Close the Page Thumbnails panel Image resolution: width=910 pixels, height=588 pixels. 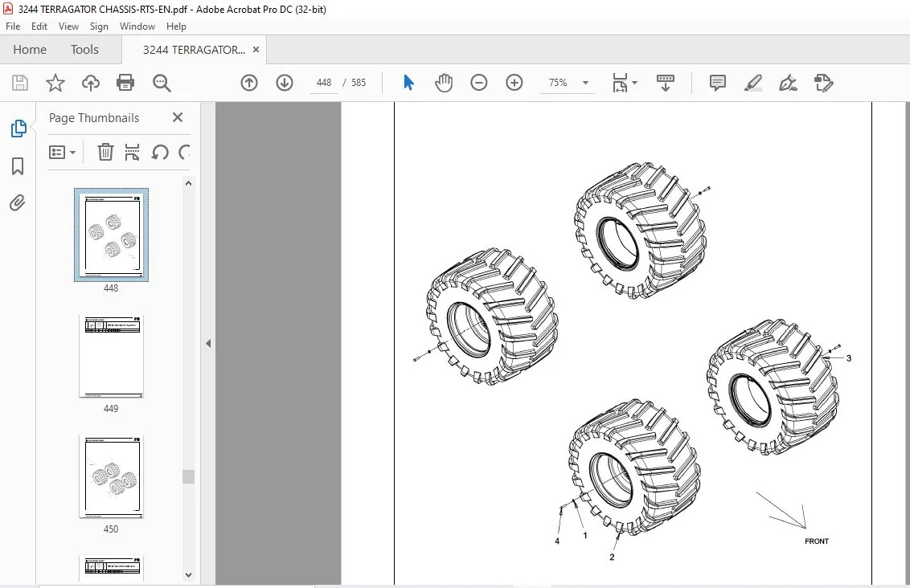(178, 118)
